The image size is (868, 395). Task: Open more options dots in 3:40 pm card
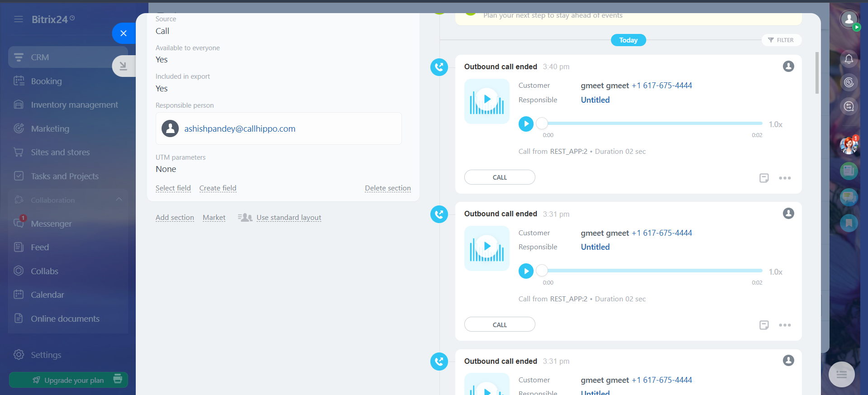pos(785,178)
